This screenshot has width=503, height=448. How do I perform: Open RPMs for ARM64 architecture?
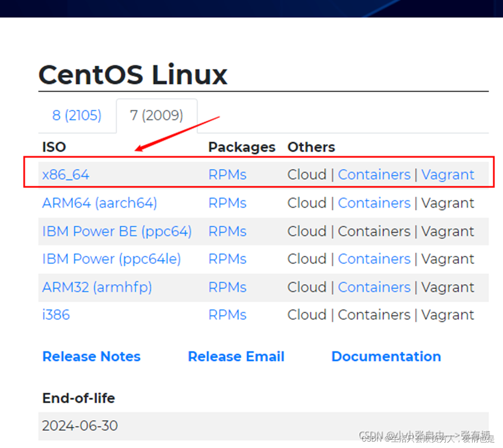point(227,203)
